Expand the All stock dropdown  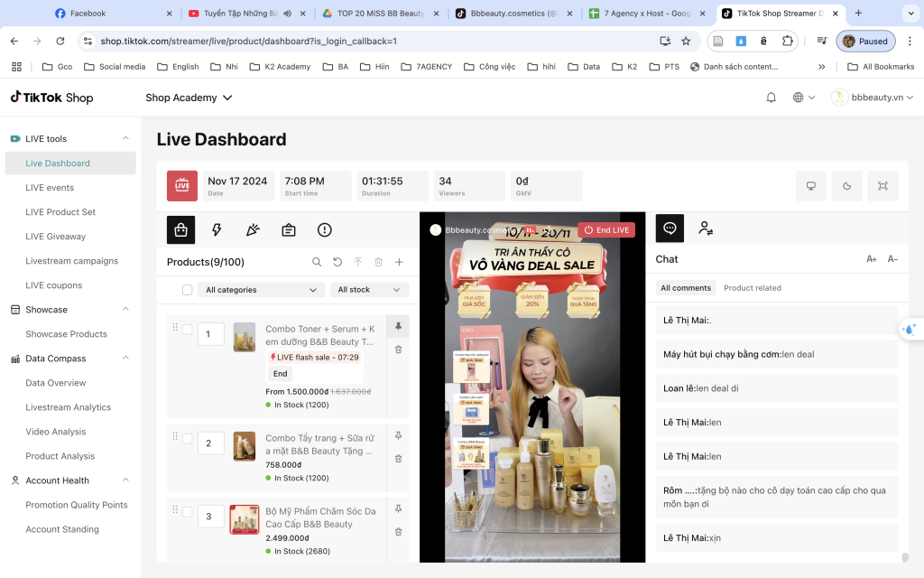[x=369, y=290]
